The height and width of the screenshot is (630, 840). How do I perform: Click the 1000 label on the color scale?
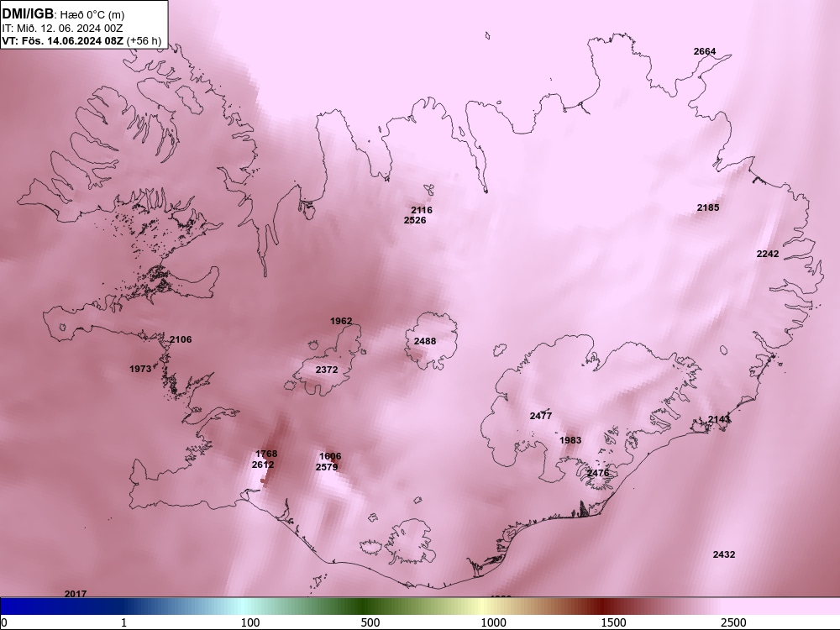(x=493, y=622)
